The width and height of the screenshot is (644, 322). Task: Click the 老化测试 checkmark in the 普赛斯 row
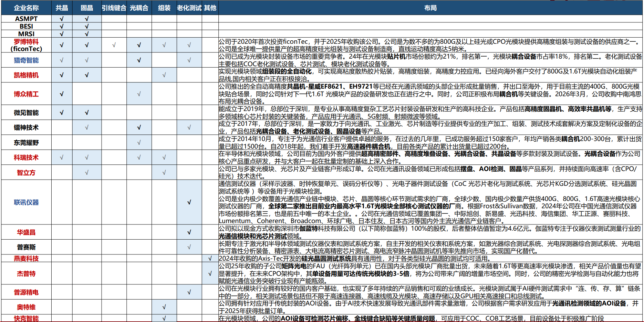point(189,247)
